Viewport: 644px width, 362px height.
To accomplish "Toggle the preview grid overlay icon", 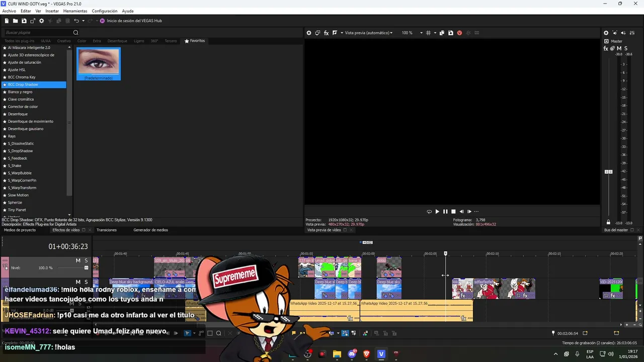I will click(428, 33).
